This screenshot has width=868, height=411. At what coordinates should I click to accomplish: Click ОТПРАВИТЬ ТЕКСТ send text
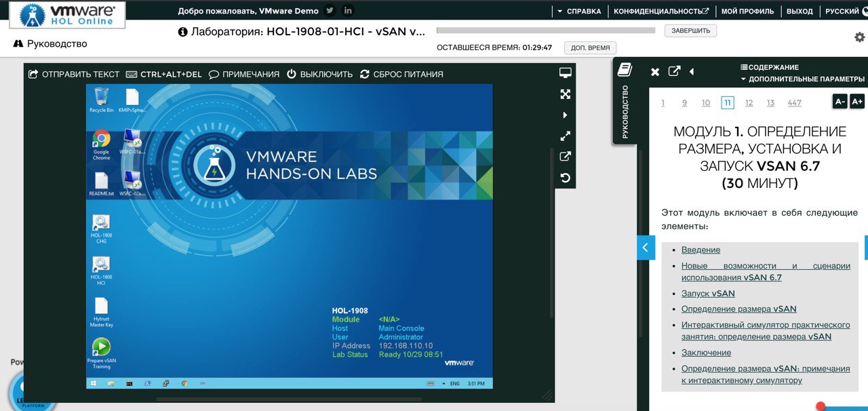[73, 74]
